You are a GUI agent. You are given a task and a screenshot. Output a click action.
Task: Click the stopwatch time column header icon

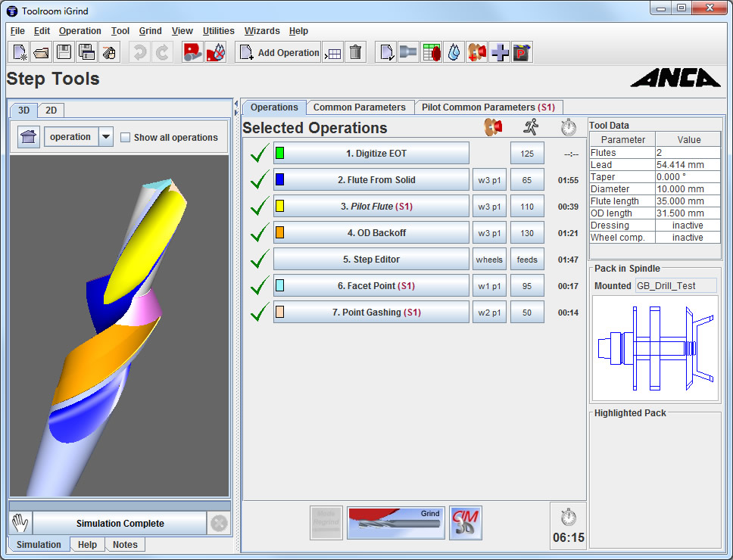pyautogui.click(x=569, y=127)
